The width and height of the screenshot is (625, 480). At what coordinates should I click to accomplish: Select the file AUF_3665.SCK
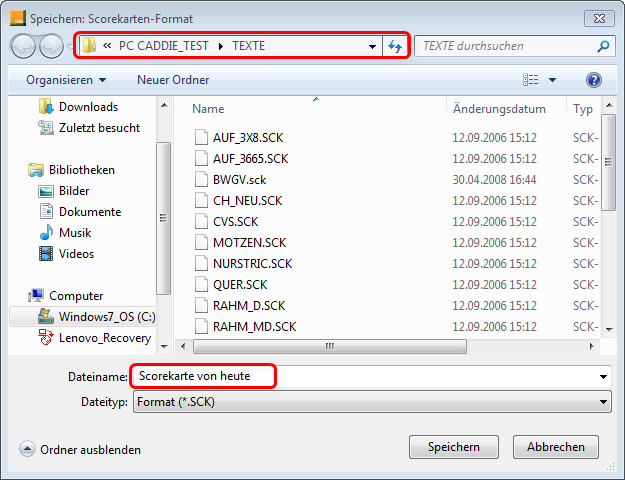[x=250, y=159]
